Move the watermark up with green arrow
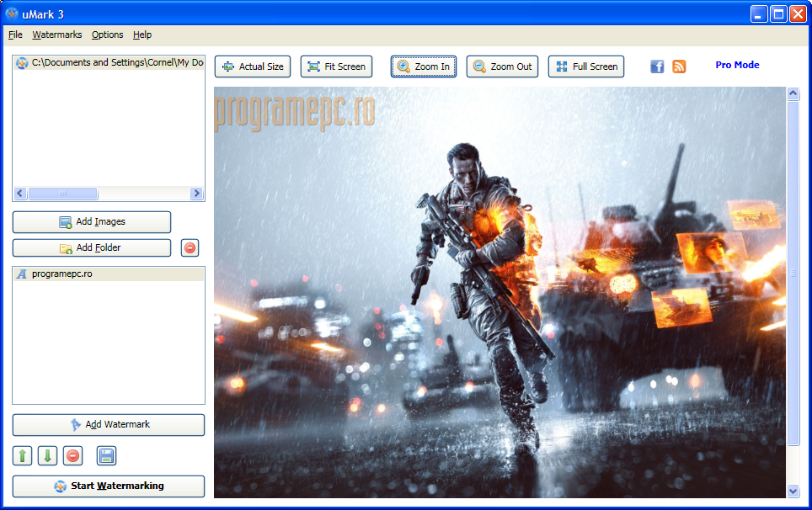The image size is (812, 510). [x=22, y=455]
